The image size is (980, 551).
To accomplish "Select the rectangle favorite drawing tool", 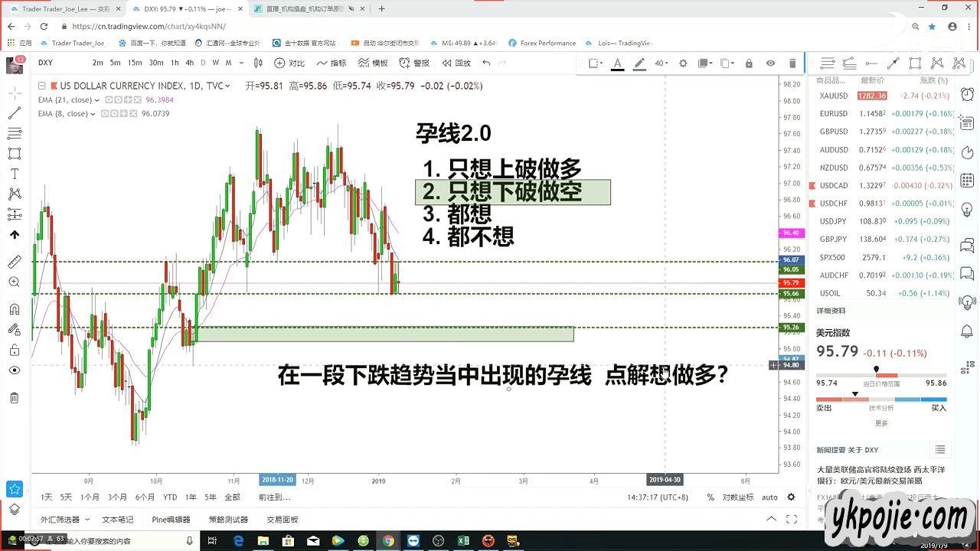I will pos(915,64).
